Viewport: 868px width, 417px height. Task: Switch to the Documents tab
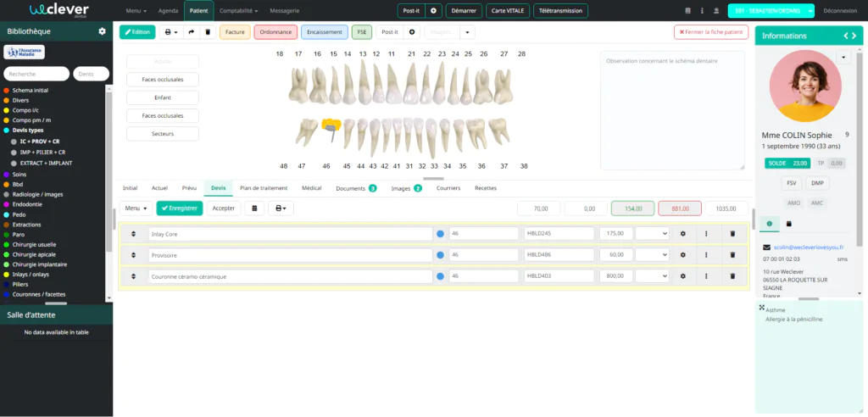(356, 188)
